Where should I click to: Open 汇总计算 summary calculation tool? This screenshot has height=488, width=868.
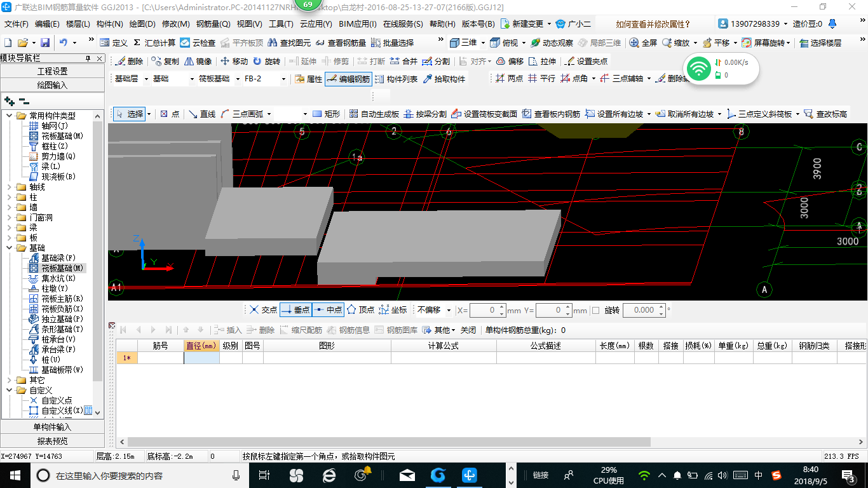tap(154, 43)
